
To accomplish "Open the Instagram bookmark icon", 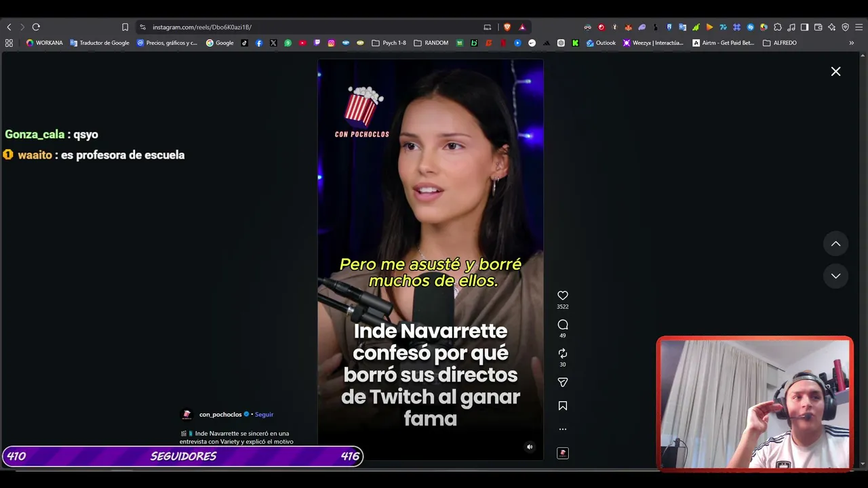I will click(x=332, y=43).
